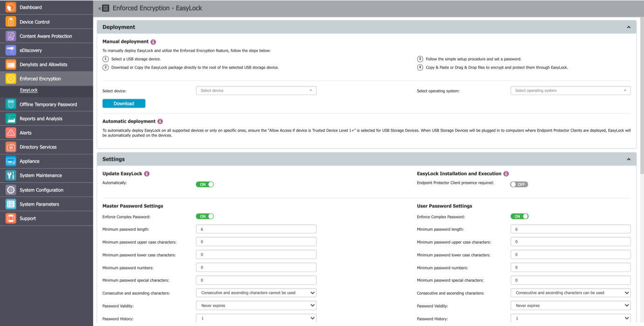This screenshot has height=326, width=644.
Task: Toggle Update EasyLock Automatically switch
Action: [x=205, y=184]
